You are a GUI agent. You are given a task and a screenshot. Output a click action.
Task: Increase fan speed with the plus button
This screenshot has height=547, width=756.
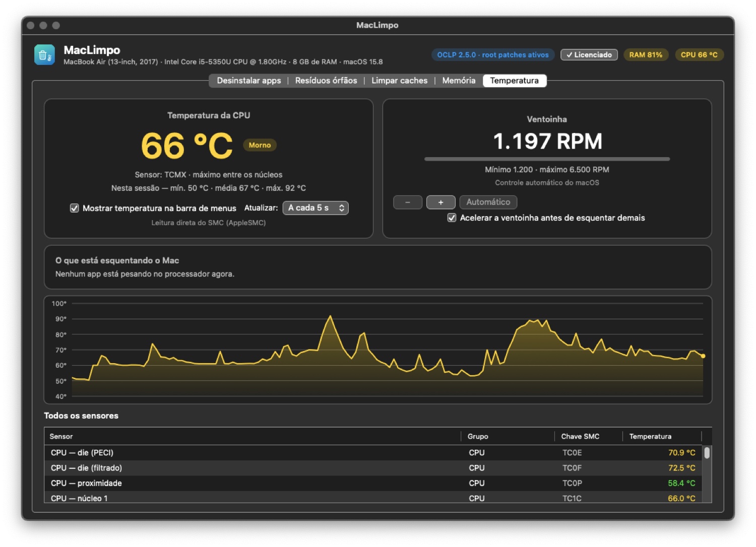tap(441, 202)
